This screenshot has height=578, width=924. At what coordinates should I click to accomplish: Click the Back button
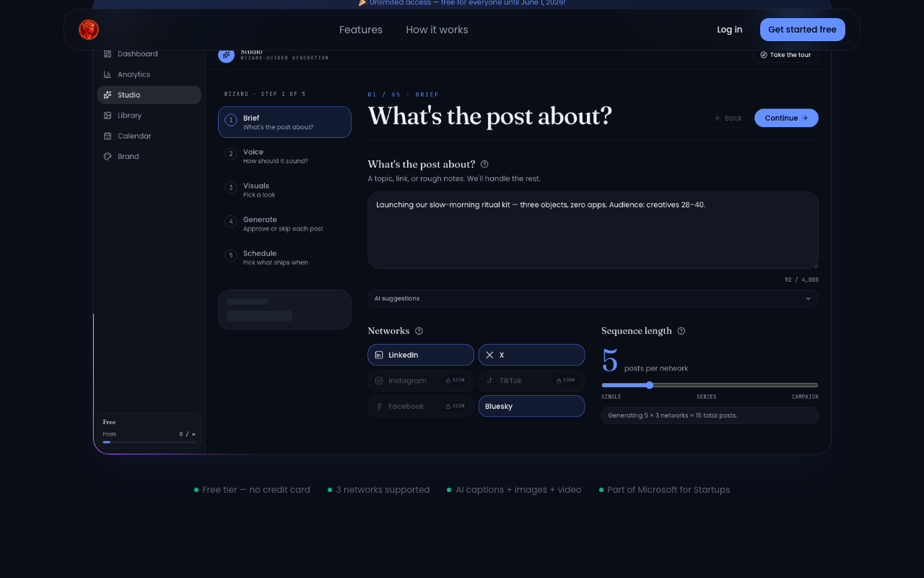pos(728,118)
